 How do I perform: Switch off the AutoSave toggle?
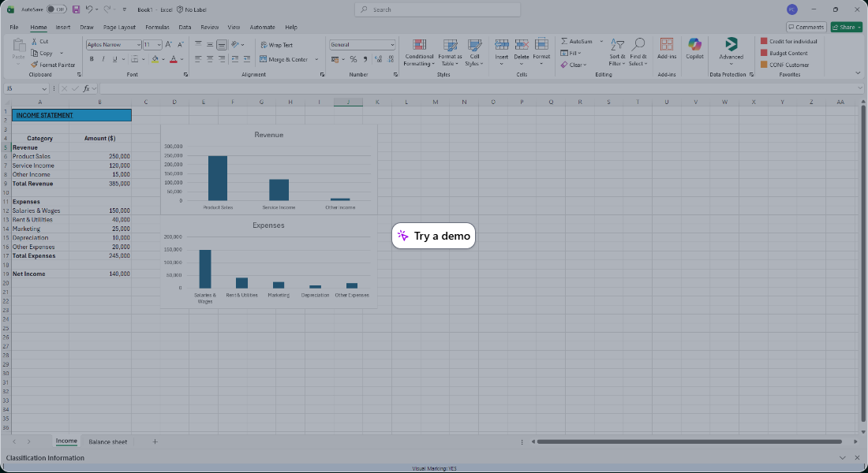click(x=55, y=9)
